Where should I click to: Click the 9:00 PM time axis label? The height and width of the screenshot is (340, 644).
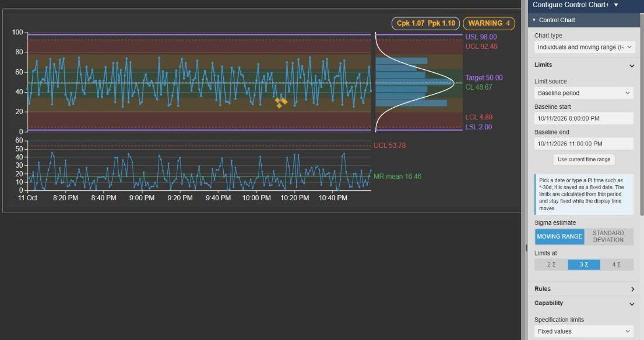point(142,198)
